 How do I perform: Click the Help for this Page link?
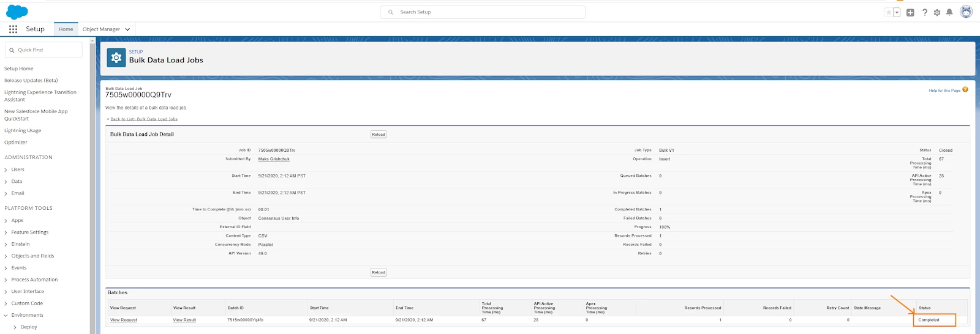tap(944, 91)
